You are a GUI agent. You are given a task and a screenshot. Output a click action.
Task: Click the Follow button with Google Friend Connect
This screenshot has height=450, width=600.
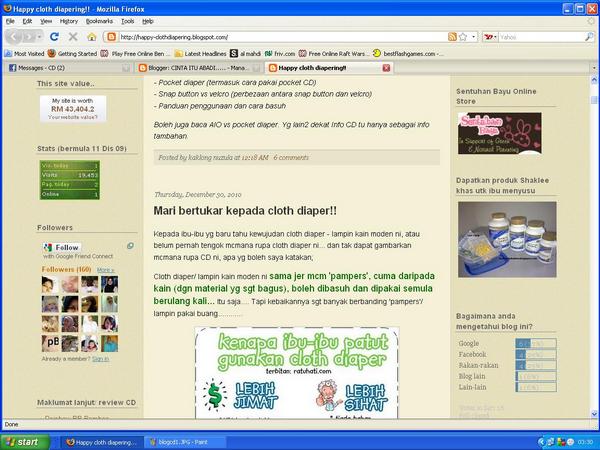tap(62, 247)
